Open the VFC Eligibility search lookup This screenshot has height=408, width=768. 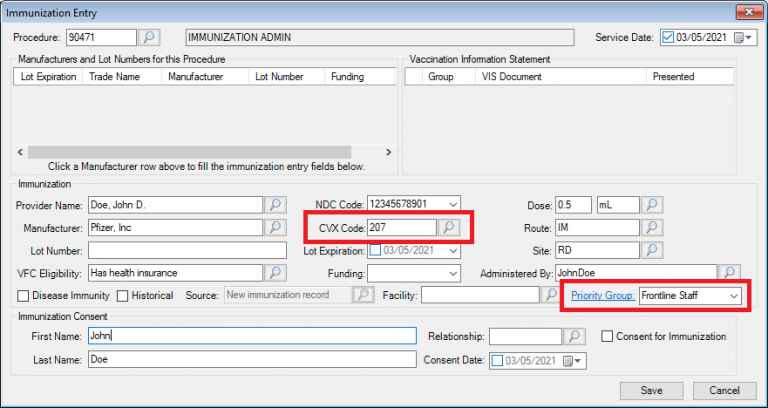coord(275,272)
